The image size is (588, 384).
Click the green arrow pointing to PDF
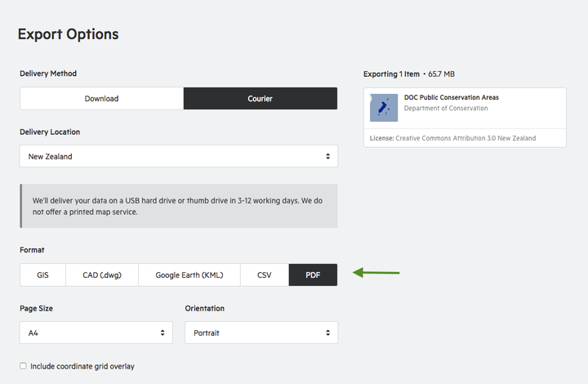click(x=376, y=273)
